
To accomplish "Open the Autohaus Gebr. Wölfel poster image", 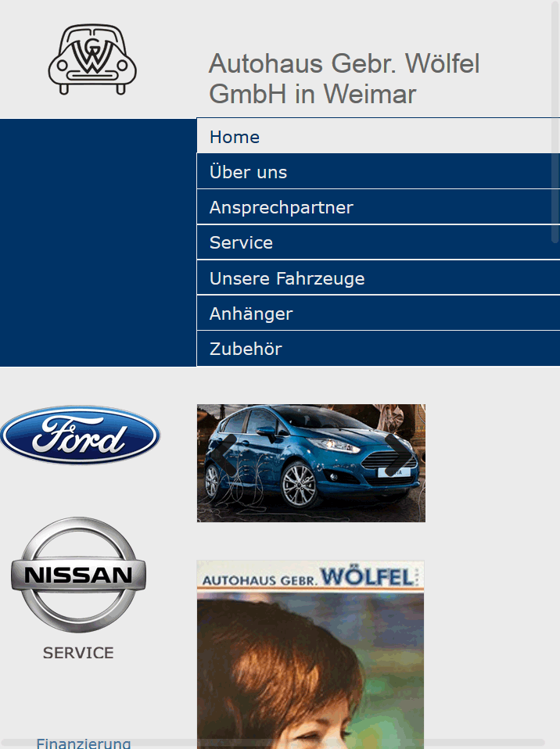I will 311,654.
